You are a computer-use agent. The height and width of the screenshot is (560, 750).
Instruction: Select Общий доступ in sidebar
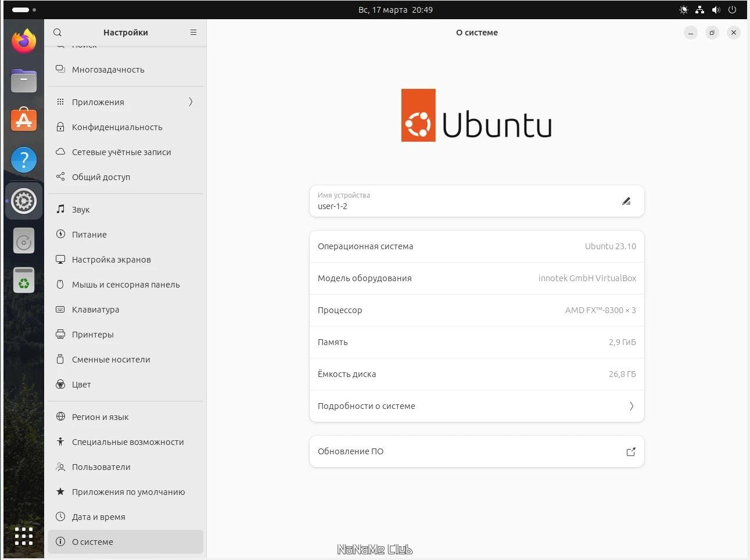125,177
